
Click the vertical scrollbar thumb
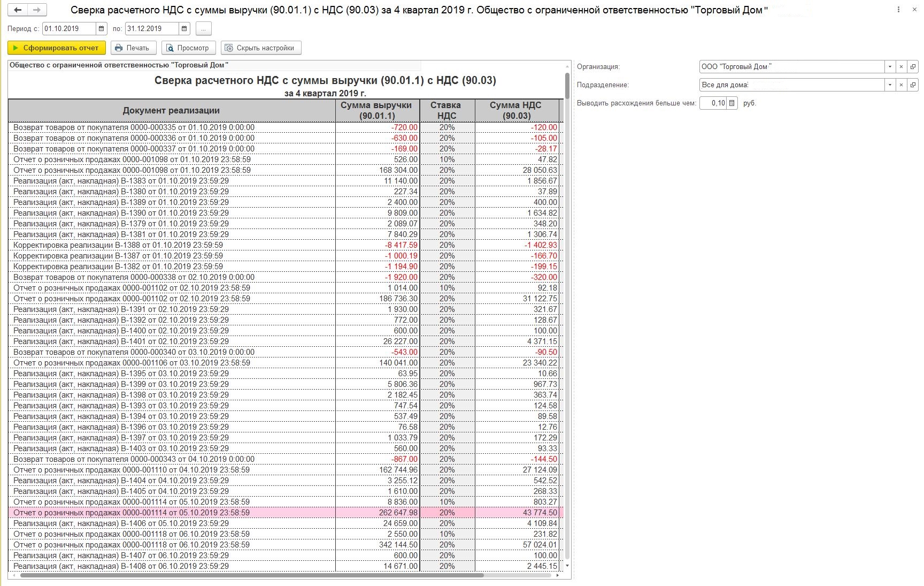[567, 86]
